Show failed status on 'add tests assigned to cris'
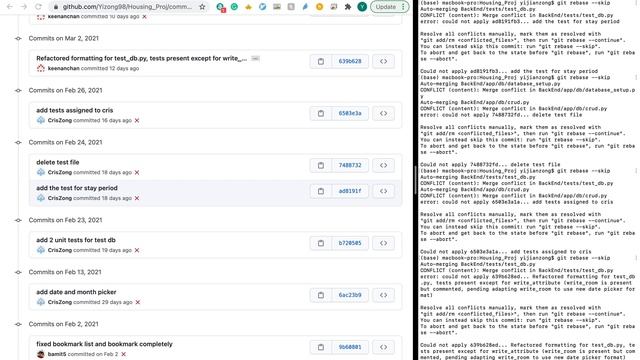 pos(137,120)
